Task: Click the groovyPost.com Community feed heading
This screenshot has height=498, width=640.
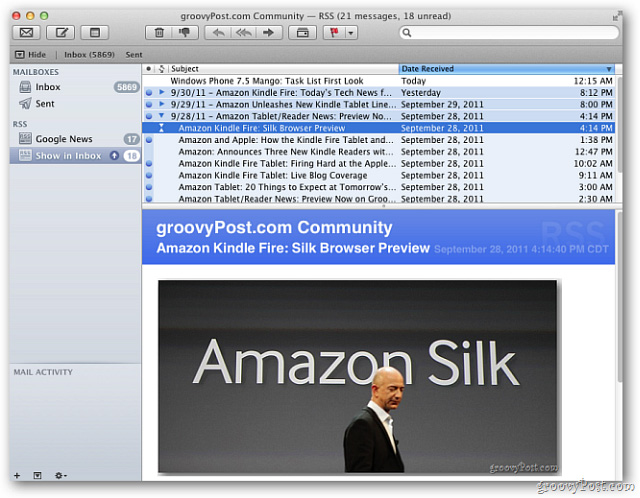Action: tap(274, 228)
